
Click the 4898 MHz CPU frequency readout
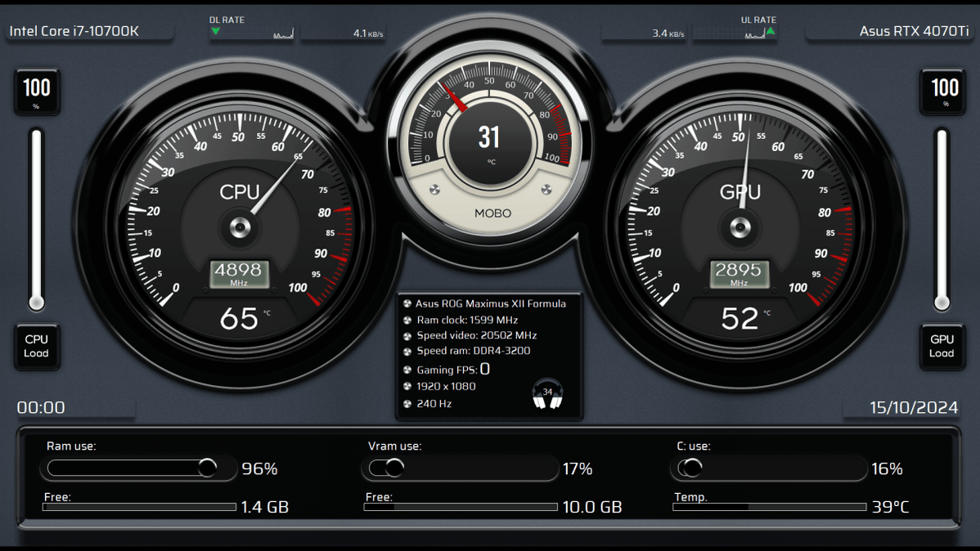pos(240,272)
